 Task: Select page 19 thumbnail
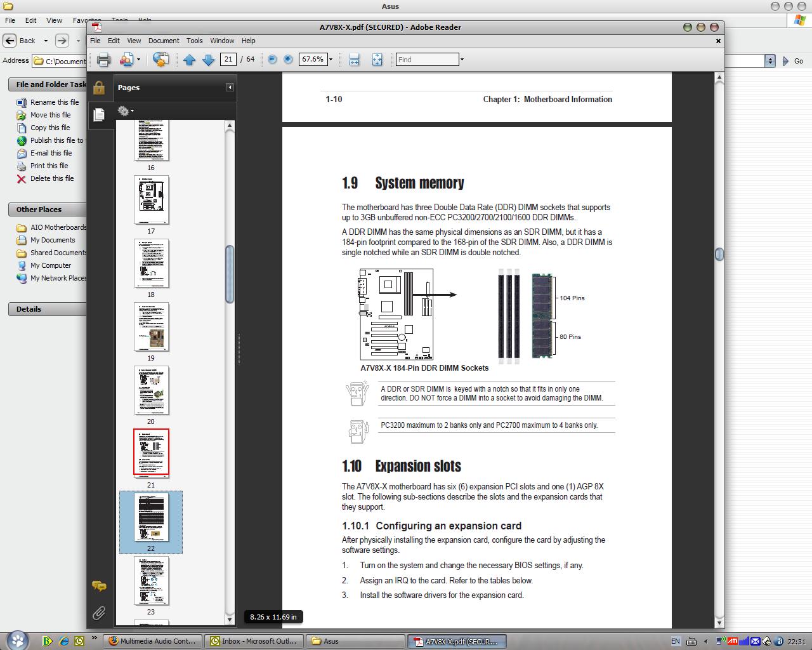coord(151,327)
